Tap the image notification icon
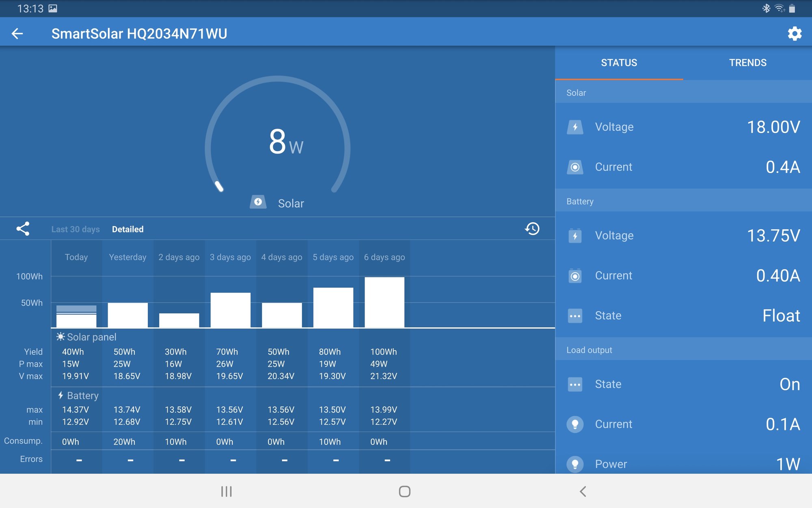 tap(53, 9)
